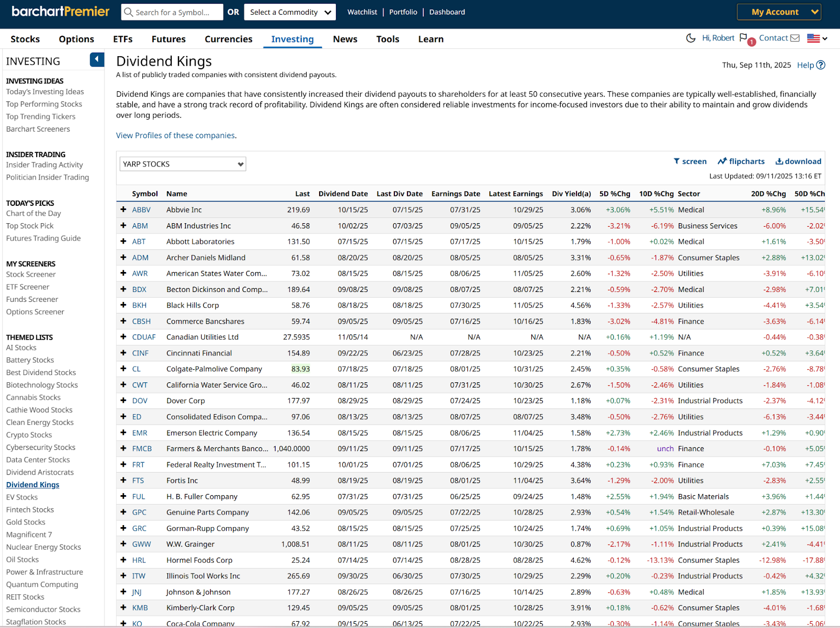Focus the symbol search field

tap(172, 12)
